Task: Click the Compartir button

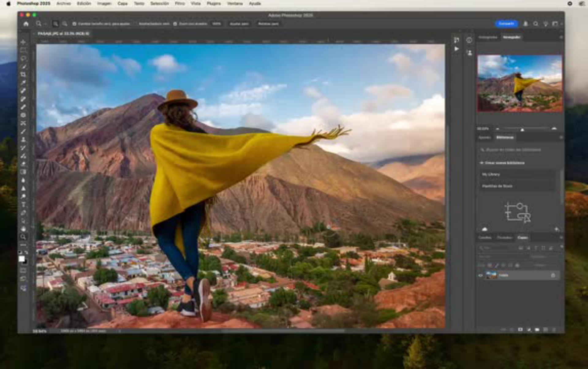Action: coord(507,24)
